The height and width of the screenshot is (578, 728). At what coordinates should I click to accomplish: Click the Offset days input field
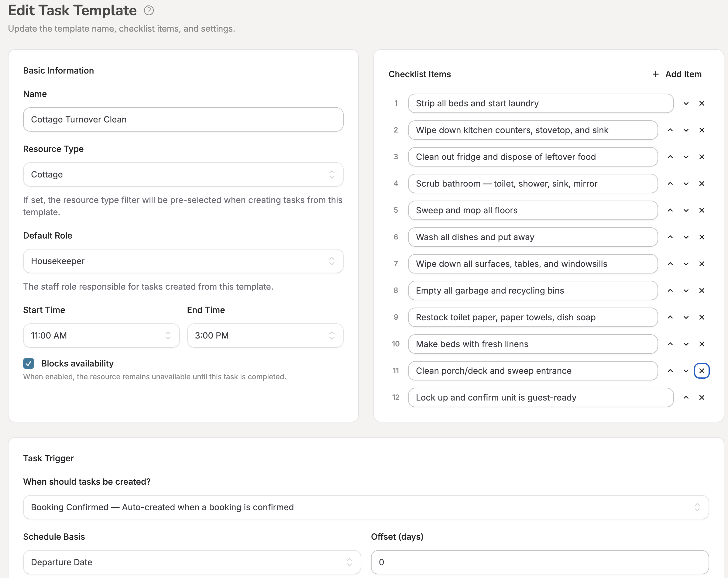coord(540,562)
